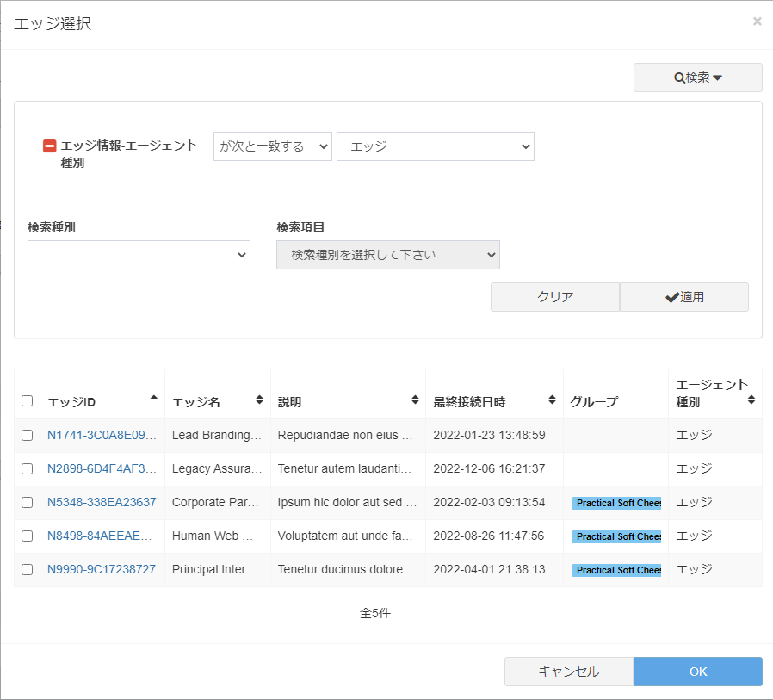Image resolution: width=773 pixels, height=700 pixels.
Task: Sort table by 最終接続日時 column
Action: click(552, 400)
